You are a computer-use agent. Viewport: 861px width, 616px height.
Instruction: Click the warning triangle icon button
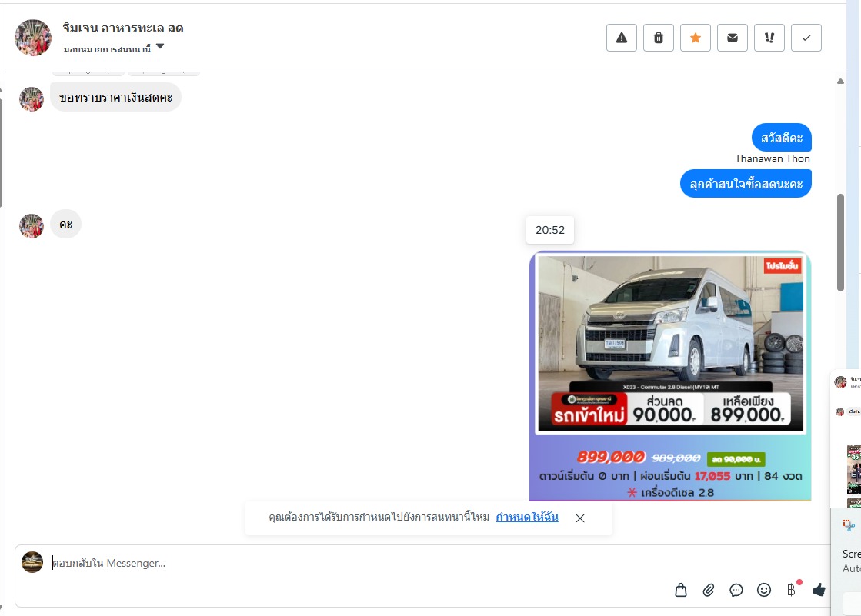click(622, 38)
